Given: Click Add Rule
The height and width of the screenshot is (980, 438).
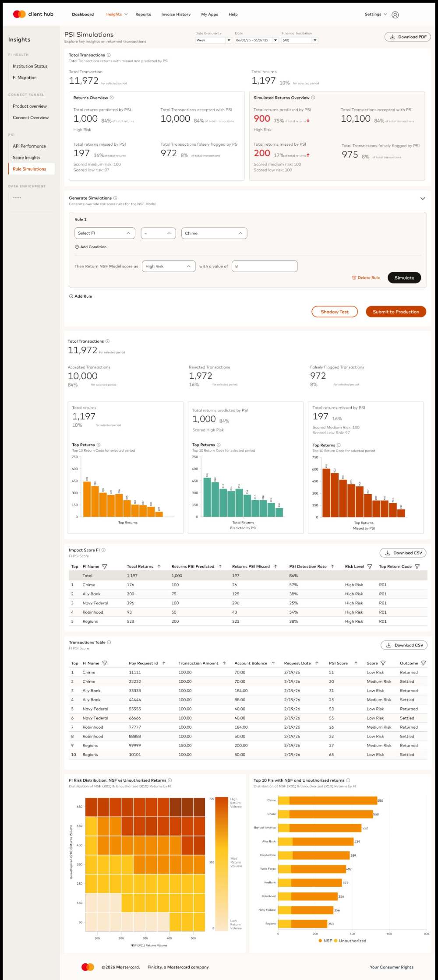Looking at the screenshot, I should pyautogui.click(x=81, y=296).
